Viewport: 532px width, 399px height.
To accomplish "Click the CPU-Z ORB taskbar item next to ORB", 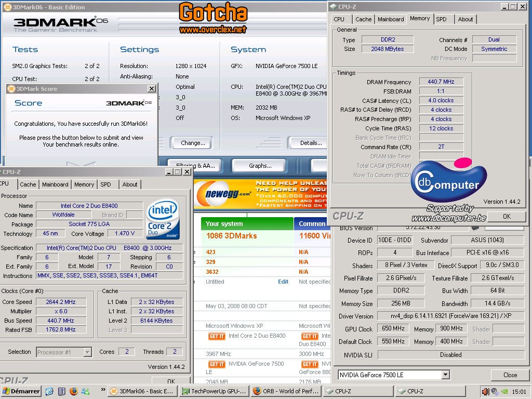I will [358, 391].
